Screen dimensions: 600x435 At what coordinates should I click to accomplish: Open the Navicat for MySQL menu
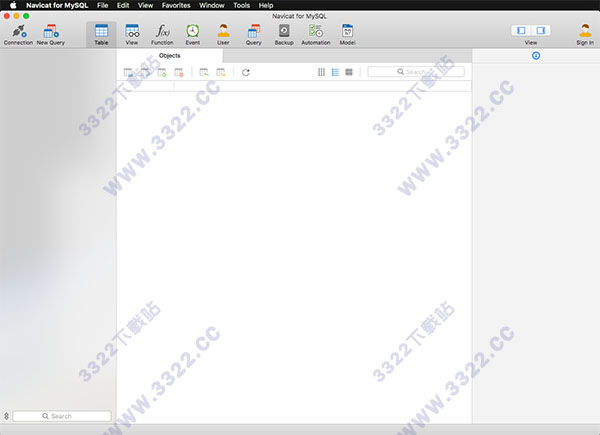(x=57, y=5)
